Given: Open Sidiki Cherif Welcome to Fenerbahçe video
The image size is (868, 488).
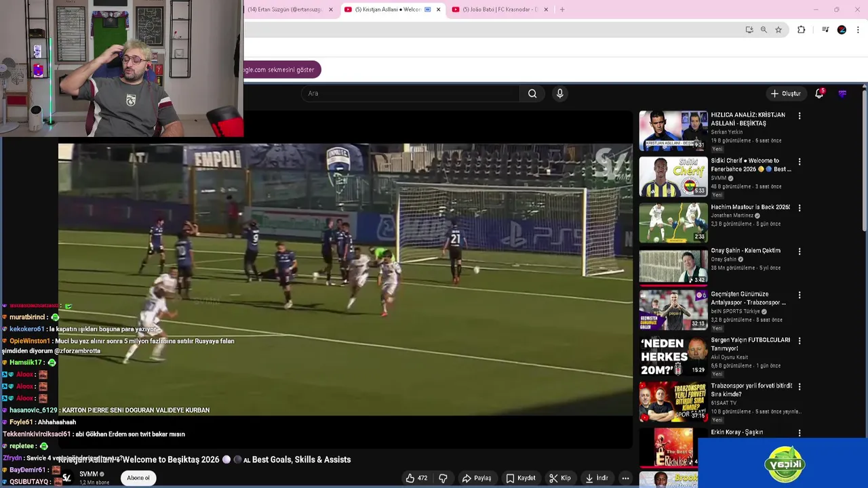Looking at the screenshot, I should [751, 165].
